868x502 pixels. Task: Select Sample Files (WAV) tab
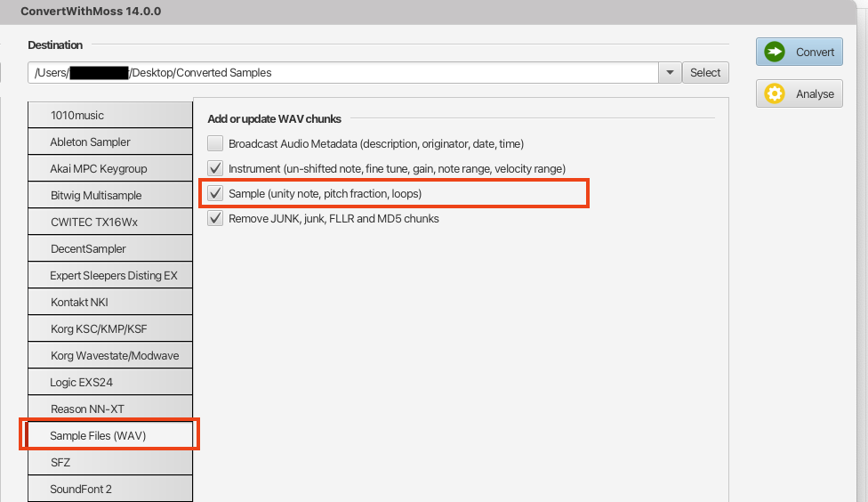110,435
